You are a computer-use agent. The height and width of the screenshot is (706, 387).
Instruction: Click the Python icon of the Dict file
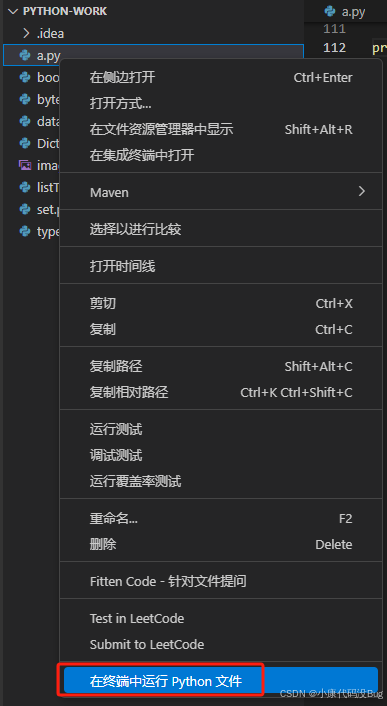click(25, 143)
